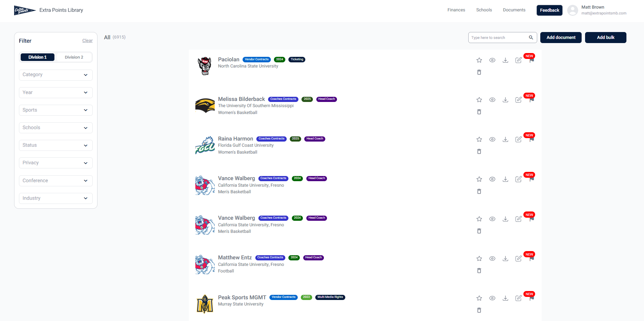Edit the Paciolan document

518,60
